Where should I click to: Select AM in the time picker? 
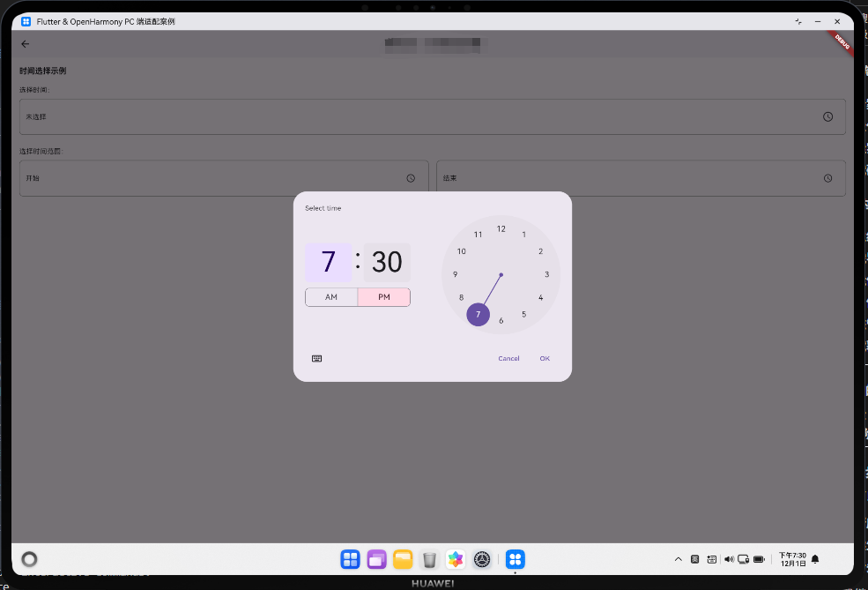331,297
